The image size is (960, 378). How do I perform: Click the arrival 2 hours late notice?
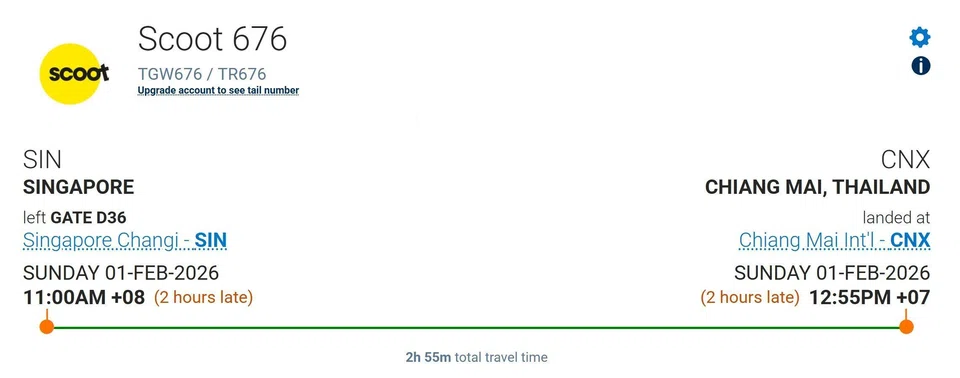coord(750,298)
